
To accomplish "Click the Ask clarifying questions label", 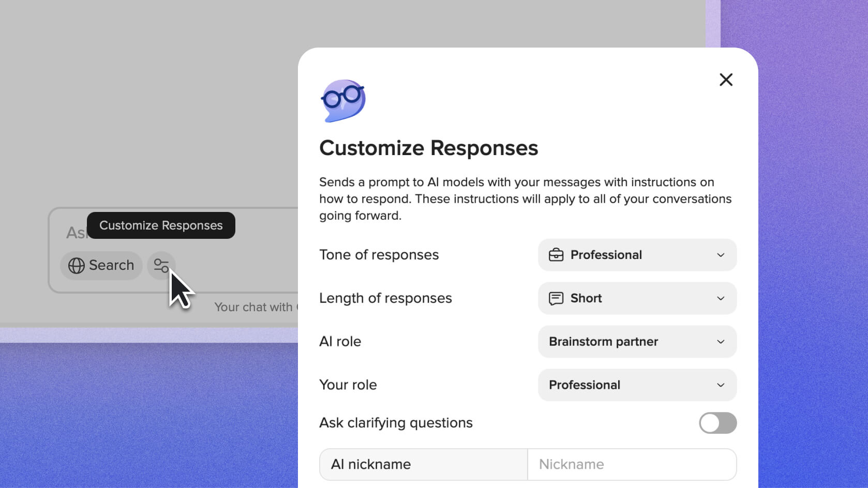I will pyautogui.click(x=396, y=423).
